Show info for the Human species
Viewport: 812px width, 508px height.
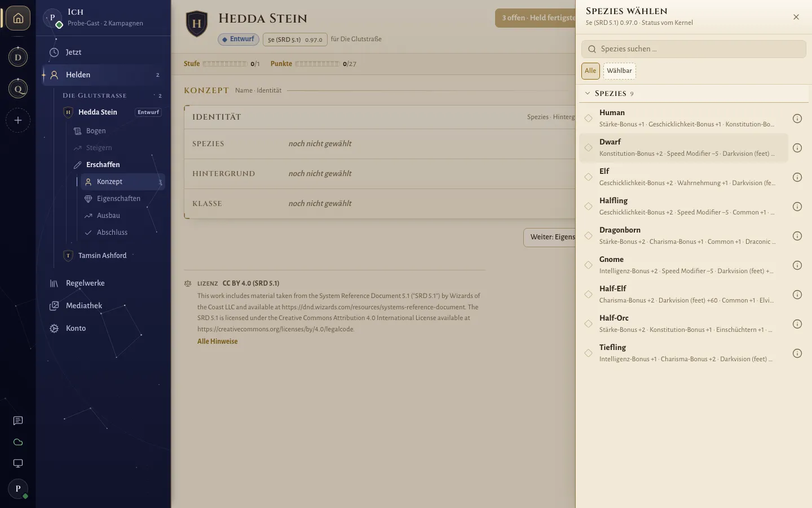point(797,119)
